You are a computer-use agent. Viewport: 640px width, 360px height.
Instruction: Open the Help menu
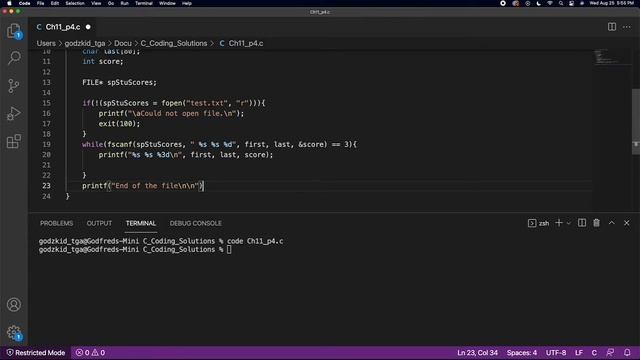click(x=187, y=3)
